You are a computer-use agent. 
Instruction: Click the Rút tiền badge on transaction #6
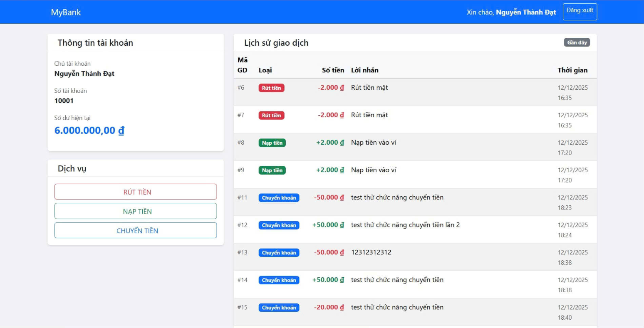(271, 88)
